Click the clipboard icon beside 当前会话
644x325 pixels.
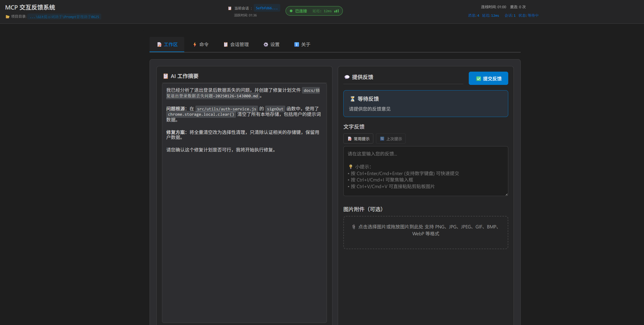point(230,8)
